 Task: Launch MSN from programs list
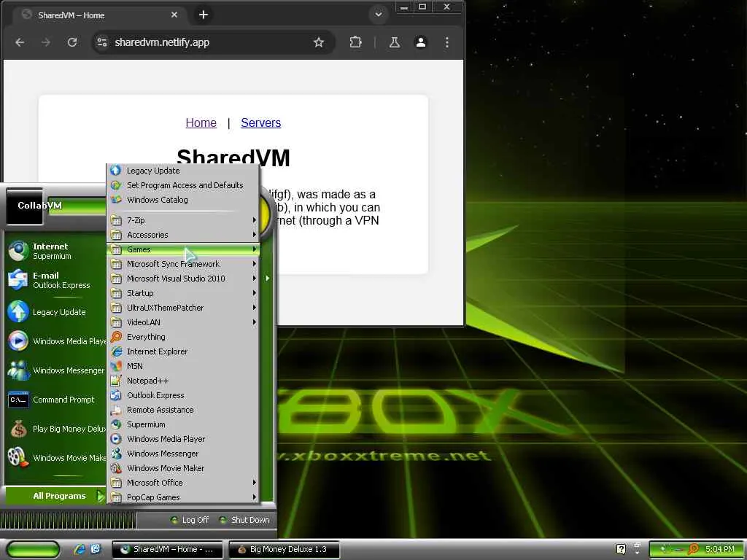(183, 366)
